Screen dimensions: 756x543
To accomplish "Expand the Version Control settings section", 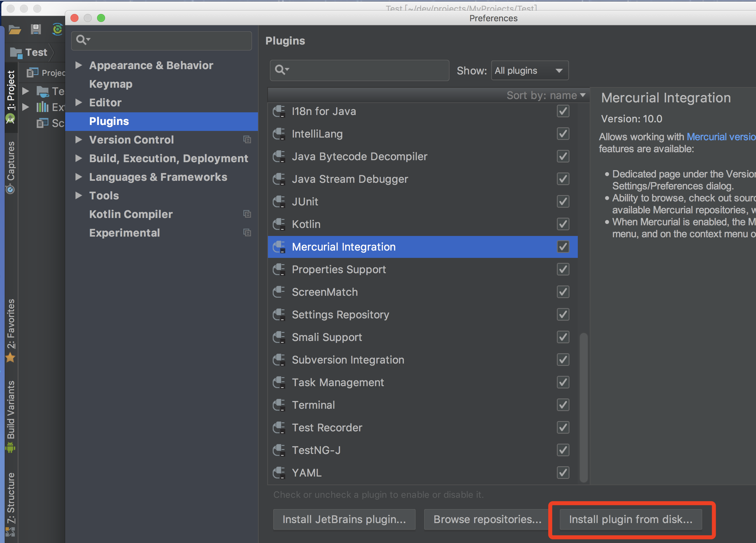I will point(79,140).
